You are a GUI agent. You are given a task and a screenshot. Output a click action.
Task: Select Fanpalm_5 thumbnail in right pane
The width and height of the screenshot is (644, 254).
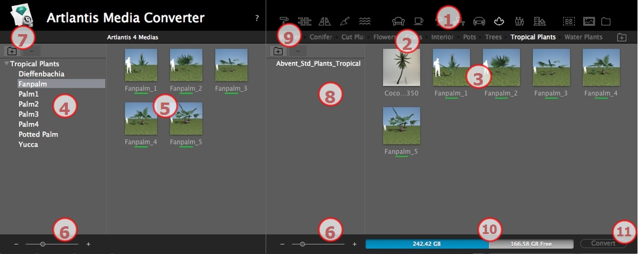pos(401,126)
